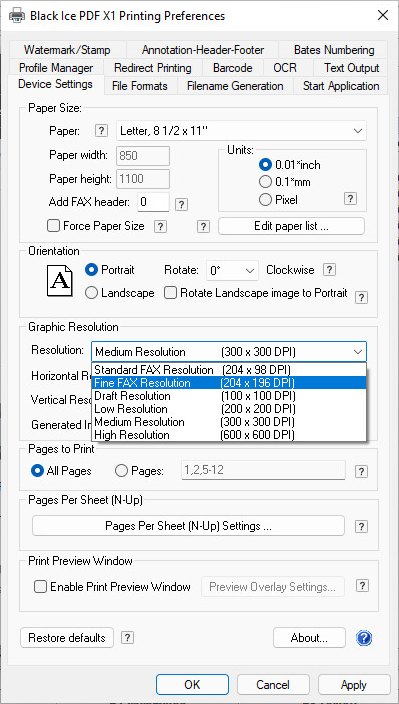
Task: Open the Paper size dropdown
Action: click(x=241, y=131)
